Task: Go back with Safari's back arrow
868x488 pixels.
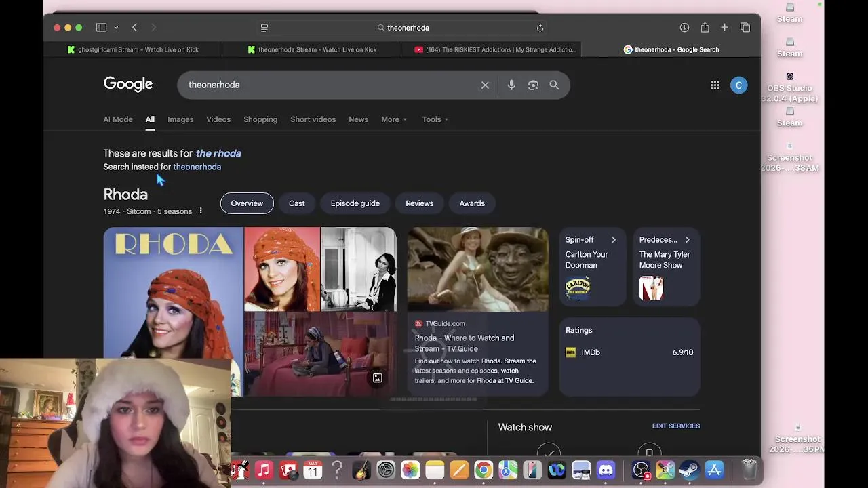Action: 134,28
